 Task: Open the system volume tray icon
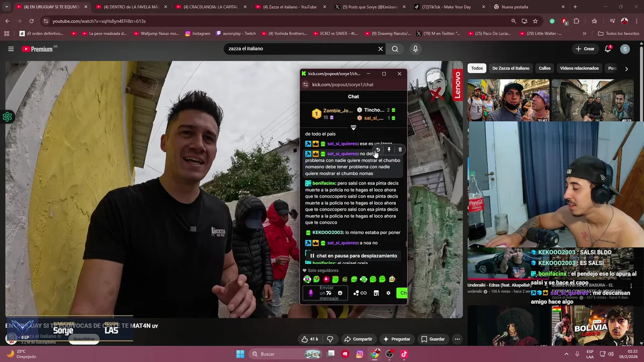pyautogui.click(x=610, y=354)
